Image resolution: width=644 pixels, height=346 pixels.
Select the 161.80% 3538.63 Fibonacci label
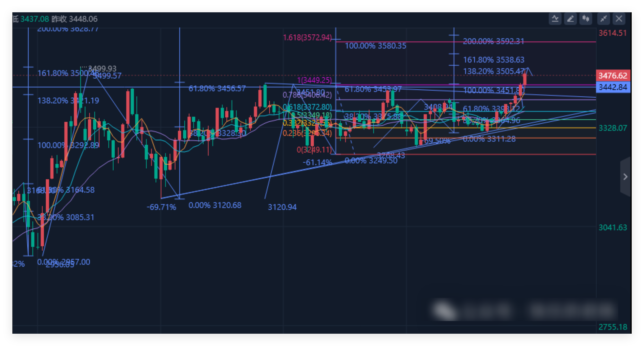point(493,60)
